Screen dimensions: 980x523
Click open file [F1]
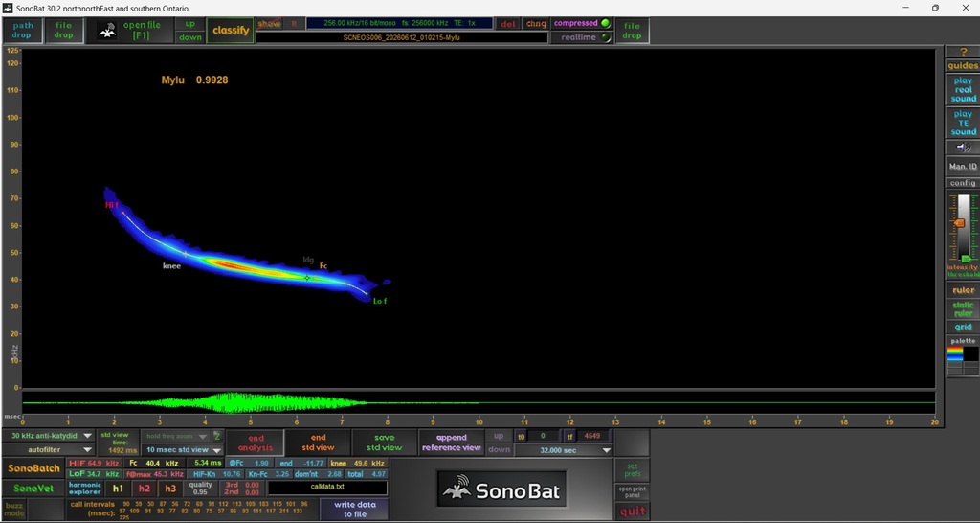[142, 30]
